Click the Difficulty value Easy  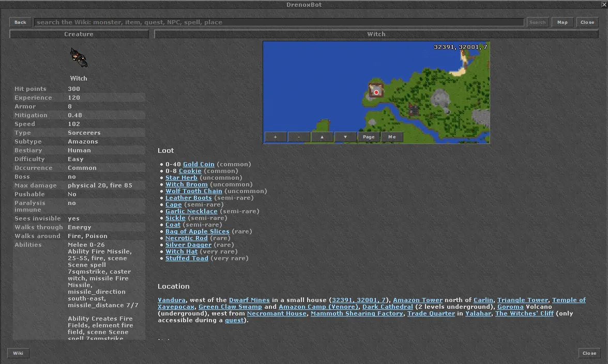point(75,159)
